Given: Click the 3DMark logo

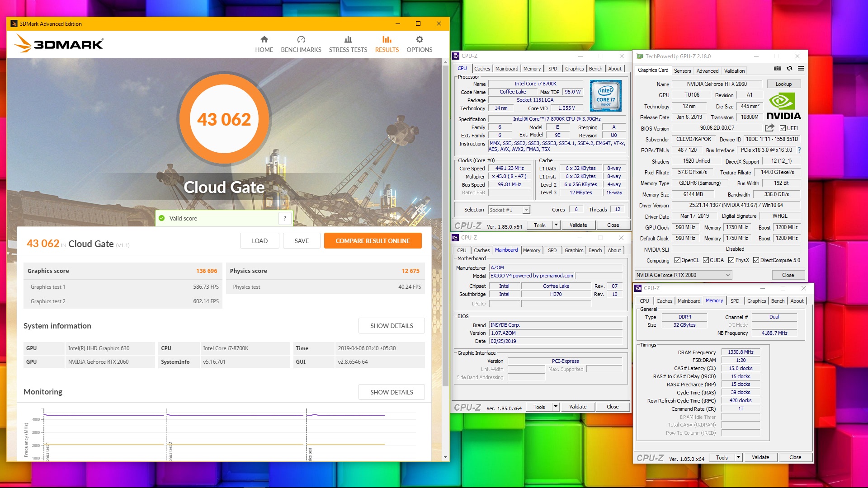Looking at the screenshot, I should tap(59, 44).
